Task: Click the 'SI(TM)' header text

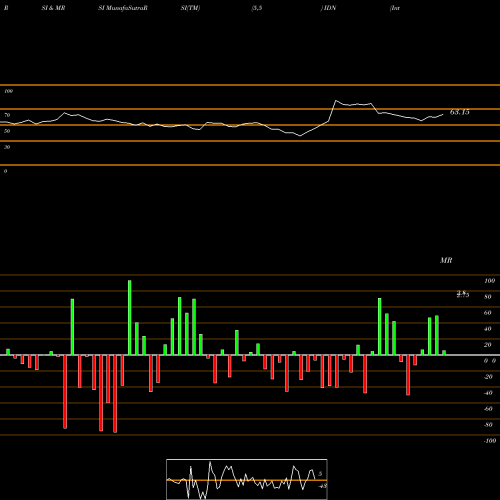Action: pos(190,8)
